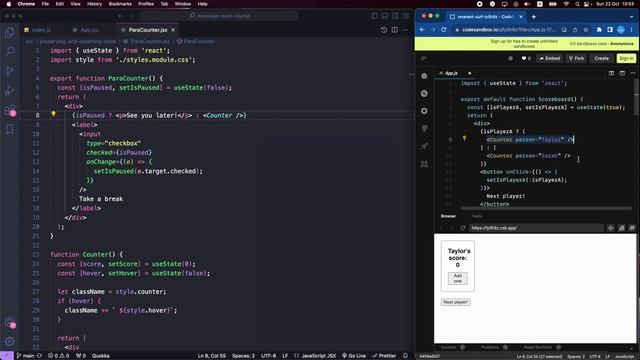This screenshot has height=360, width=640.
Task: Open the Manage gear in VS Code
Action: coord(9,341)
